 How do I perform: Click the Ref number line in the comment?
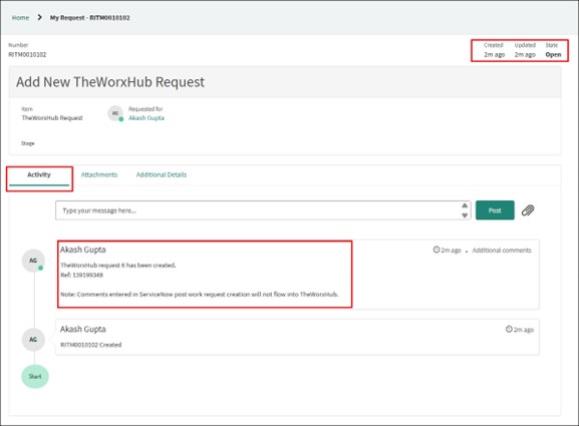(x=82, y=275)
